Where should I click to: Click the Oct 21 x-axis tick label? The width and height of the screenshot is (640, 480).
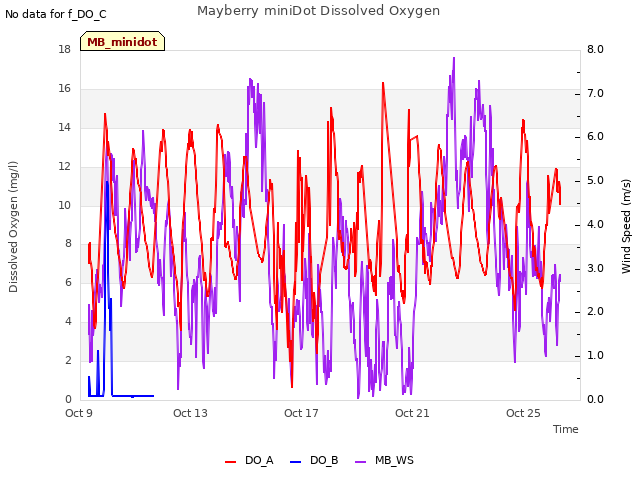[412, 413]
